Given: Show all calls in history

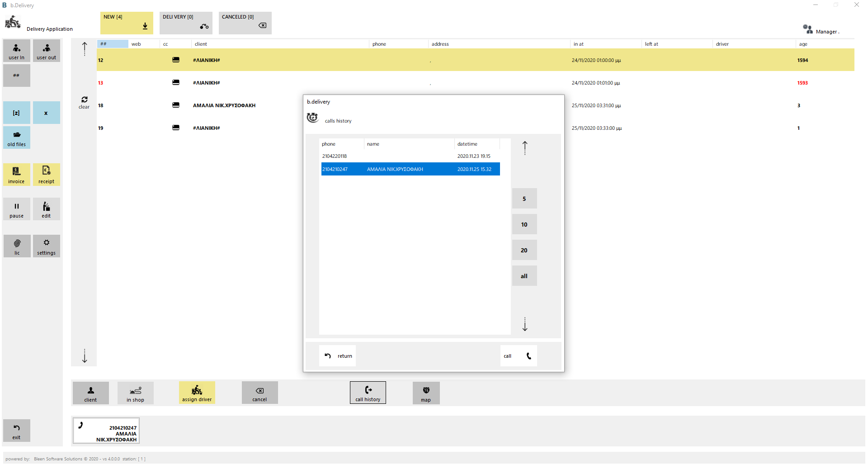Looking at the screenshot, I should (524, 276).
